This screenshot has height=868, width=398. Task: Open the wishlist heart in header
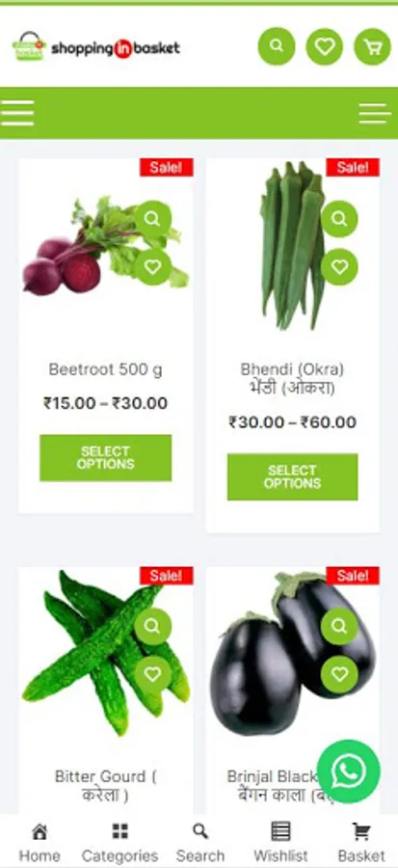[325, 46]
